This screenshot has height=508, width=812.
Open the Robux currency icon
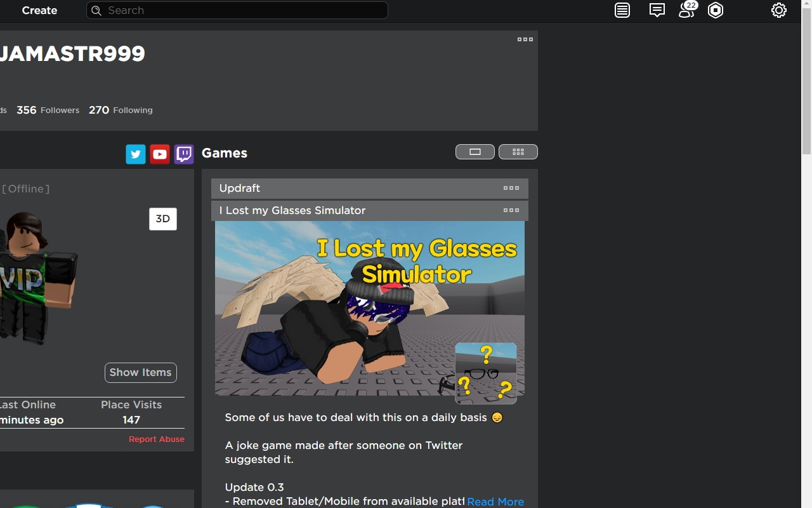click(716, 10)
